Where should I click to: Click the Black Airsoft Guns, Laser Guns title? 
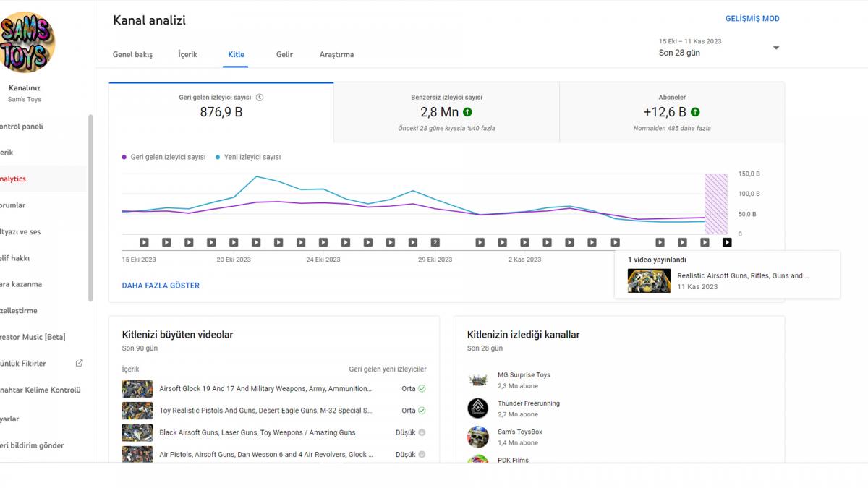(x=258, y=432)
